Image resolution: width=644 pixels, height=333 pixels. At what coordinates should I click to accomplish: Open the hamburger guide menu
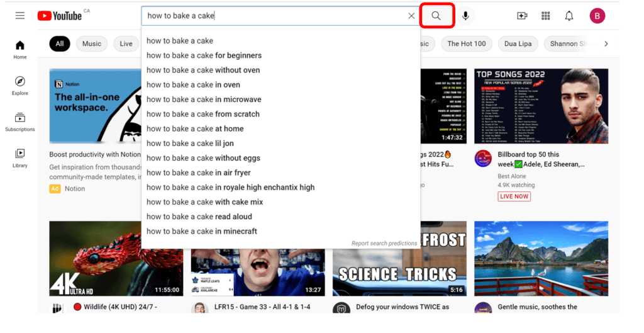click(19, 16)
